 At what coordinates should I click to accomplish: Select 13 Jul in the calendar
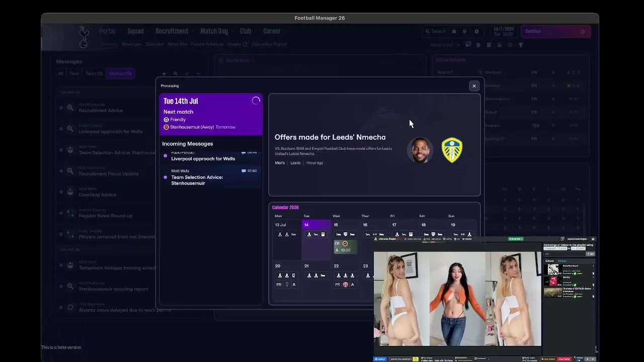pos(280,225)
